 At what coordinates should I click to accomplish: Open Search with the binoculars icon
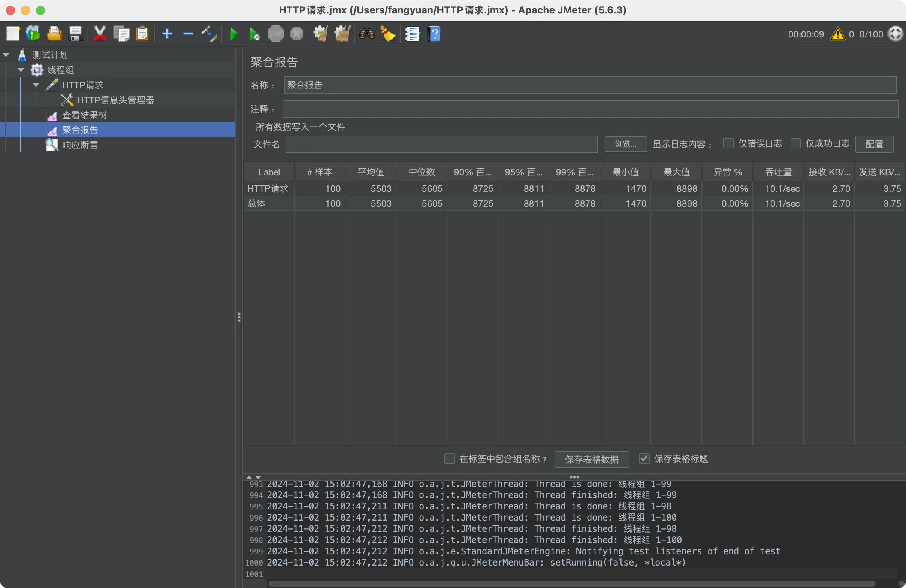(367, 34)
